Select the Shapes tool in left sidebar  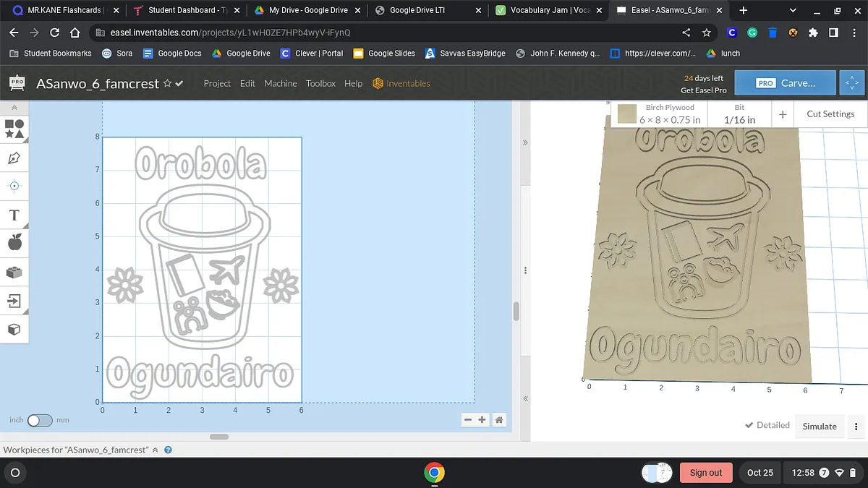click(14, 129)
